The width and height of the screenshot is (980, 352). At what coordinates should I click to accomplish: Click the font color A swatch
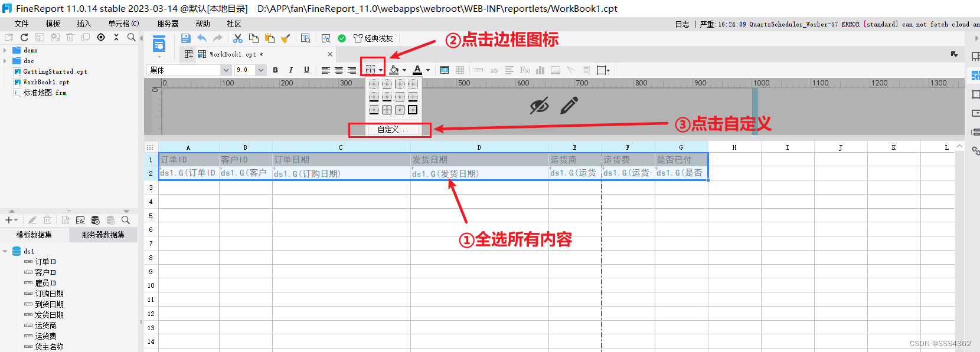pyautogui.click(x=417, y=70)
